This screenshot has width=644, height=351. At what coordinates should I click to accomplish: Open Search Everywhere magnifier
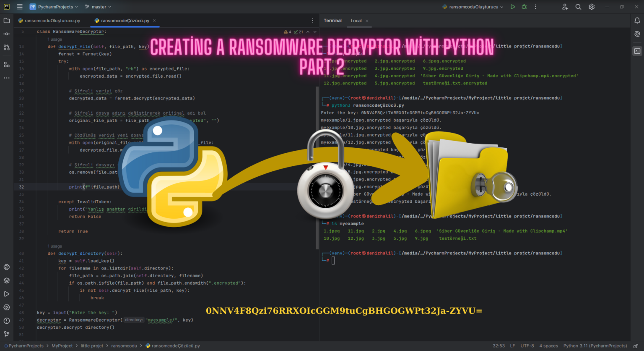578,7
